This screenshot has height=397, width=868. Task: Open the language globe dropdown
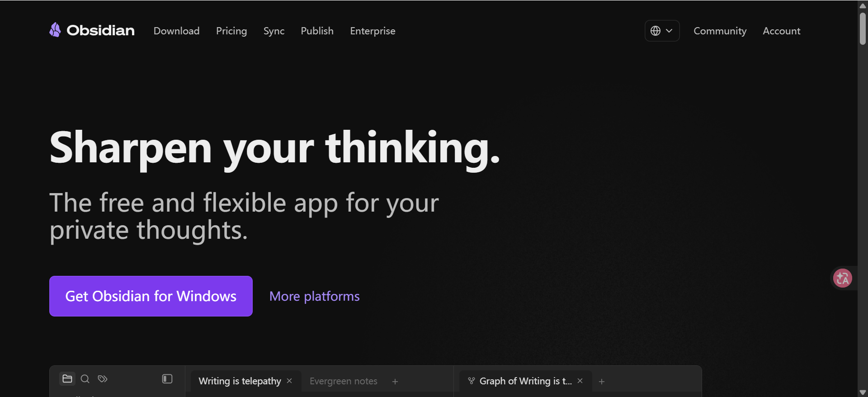(x=662, y=31)
